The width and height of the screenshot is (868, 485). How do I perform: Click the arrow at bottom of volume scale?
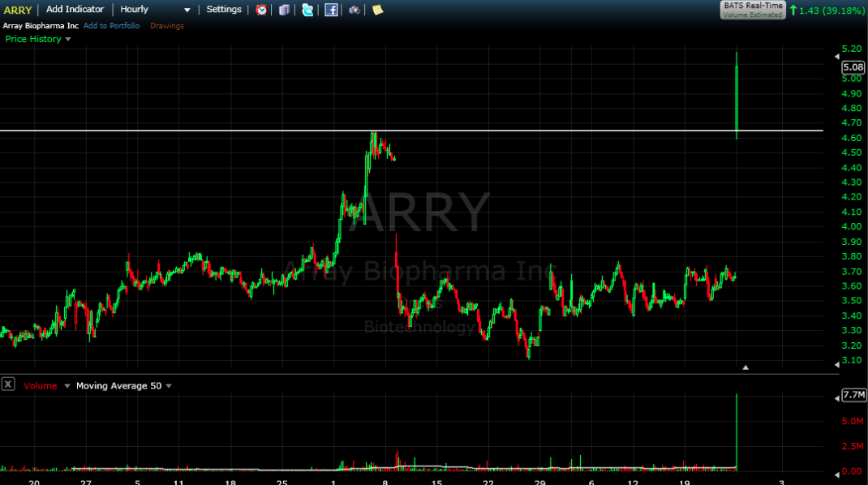pos(836,475)
